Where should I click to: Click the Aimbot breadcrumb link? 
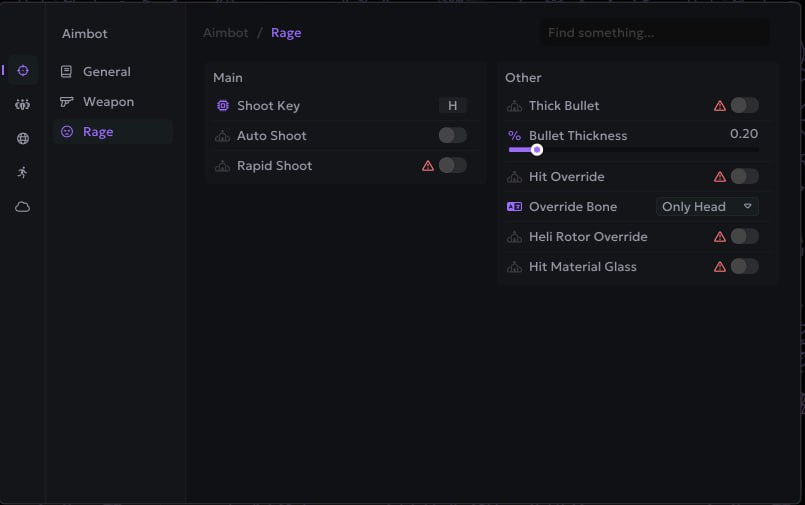pos(225,33)
